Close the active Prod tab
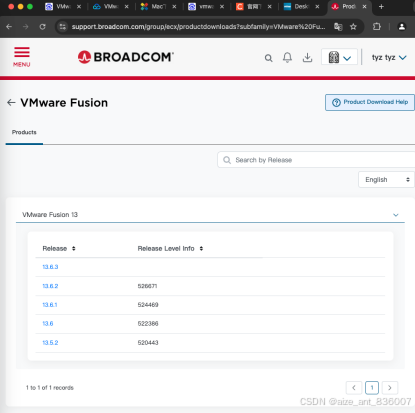This screenshot has height=413, width=415. pos(365,7)
